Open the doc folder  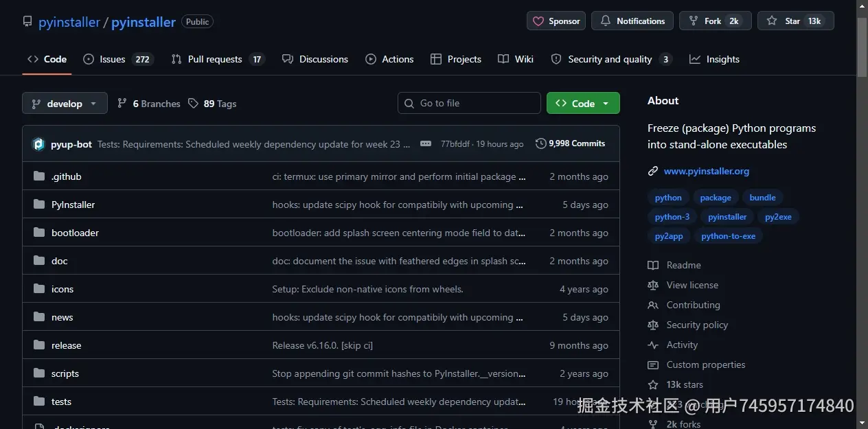coord(60,261)
